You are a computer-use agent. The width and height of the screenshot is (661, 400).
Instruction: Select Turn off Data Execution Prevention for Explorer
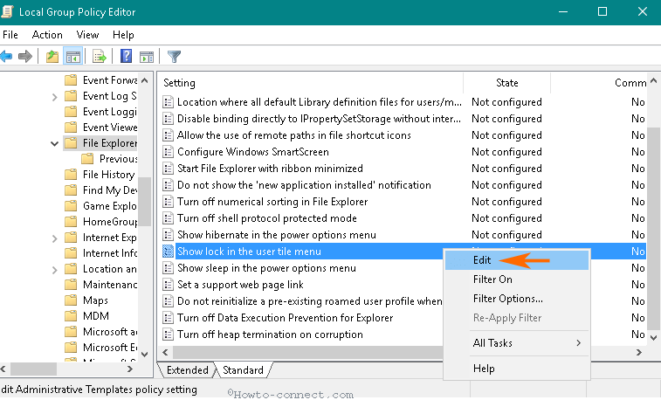coord(285,318)
